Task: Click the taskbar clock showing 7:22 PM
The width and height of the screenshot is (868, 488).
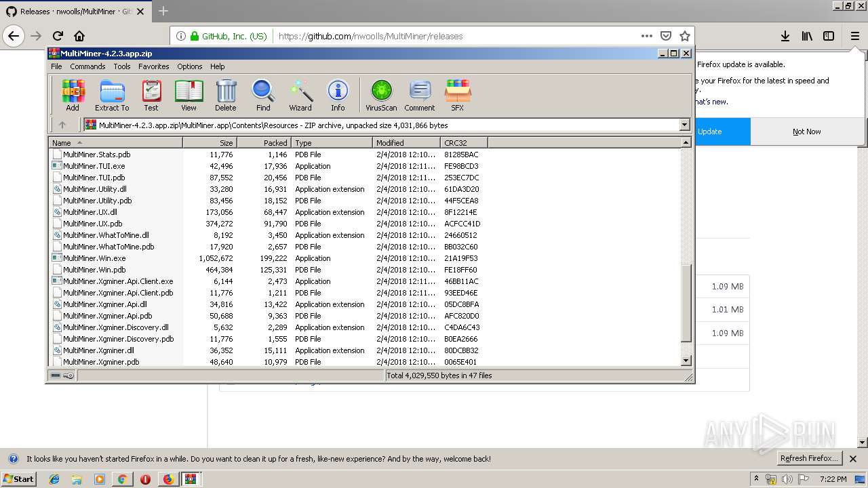Action: coord(833,479)
